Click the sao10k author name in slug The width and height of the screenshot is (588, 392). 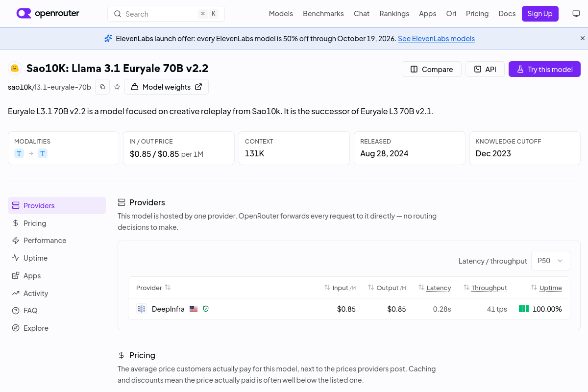click(x=20, y=87)
